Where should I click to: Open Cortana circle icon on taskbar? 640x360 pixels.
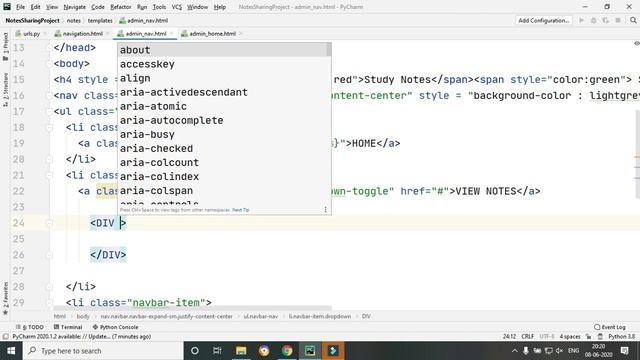195,351
